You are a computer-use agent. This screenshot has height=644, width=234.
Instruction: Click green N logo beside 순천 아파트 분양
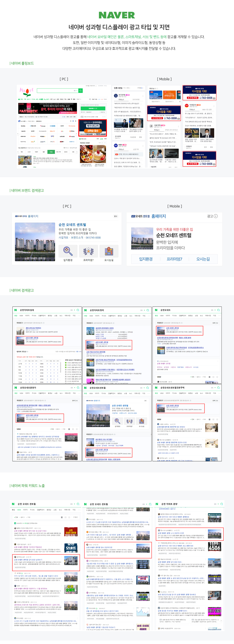(157, 504)
